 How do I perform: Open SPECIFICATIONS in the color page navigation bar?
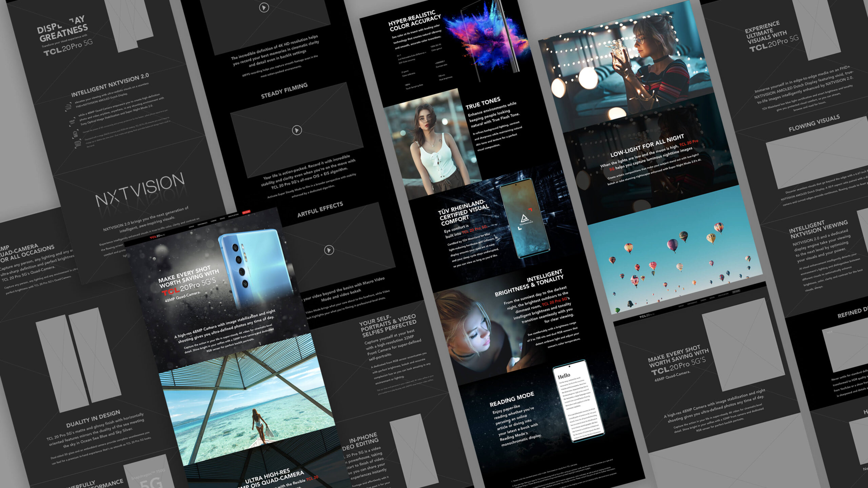(233, 216)
